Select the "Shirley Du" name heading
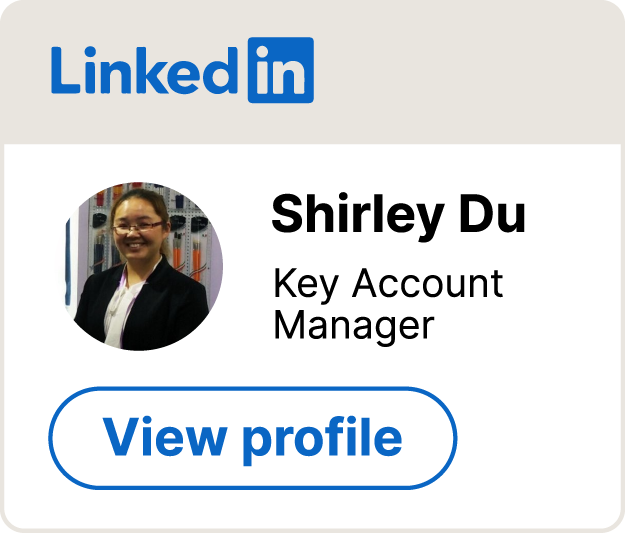This screenshot has width=625, height=533. (398, 215)
